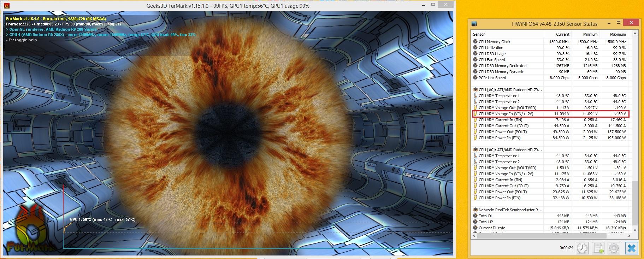Select the PCIe Link Speed row label
The width and height of the screenshot is (644, 259).
coord(492,78)
